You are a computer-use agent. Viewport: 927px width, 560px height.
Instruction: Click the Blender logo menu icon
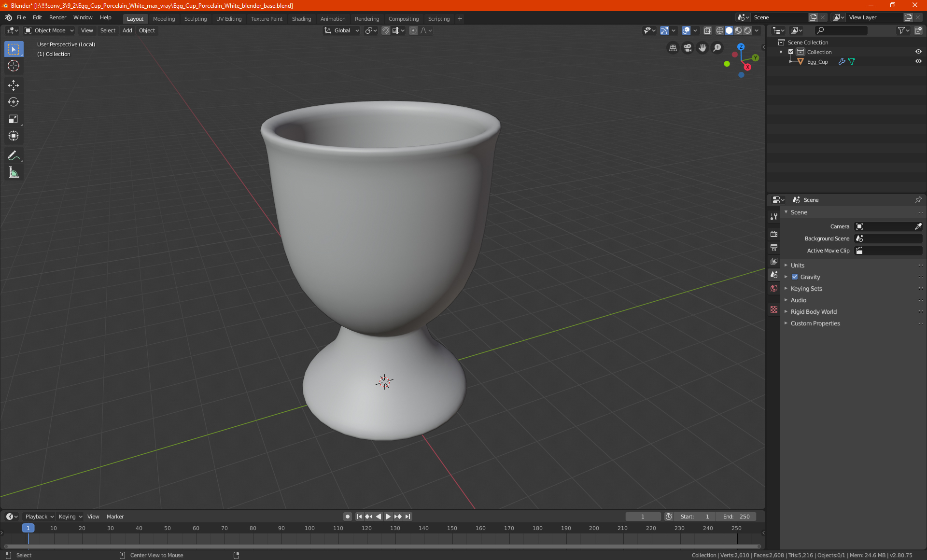tap(8, 17)
